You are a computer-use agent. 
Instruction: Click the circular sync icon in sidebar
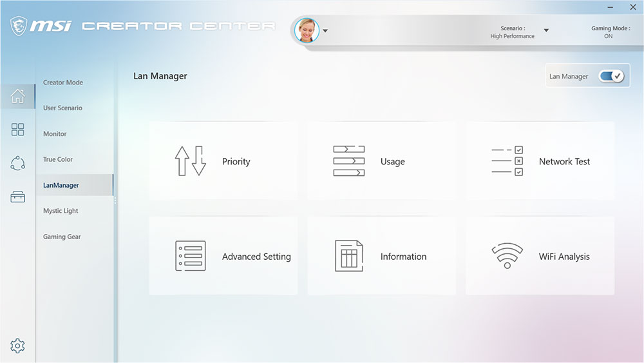[18, 163]
